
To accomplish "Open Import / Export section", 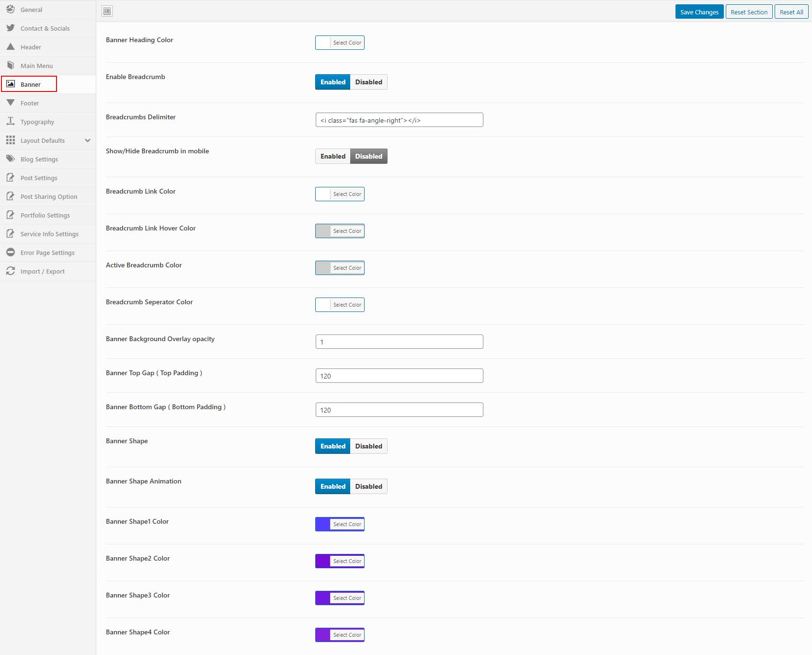I will pyautogui.click(x=48, y=271).
